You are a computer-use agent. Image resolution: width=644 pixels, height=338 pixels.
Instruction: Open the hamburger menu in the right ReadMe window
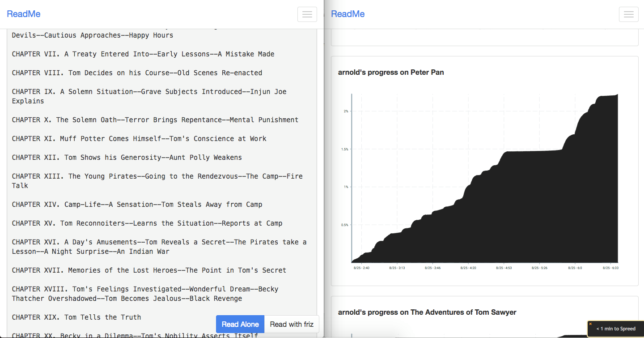click(629, 14)
